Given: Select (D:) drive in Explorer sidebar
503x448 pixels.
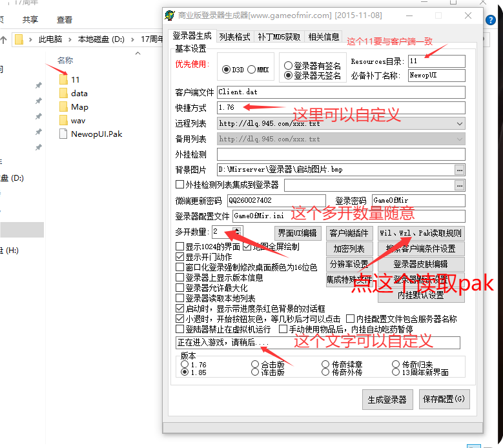Looking at the screenshot, I should coord(12,178).
